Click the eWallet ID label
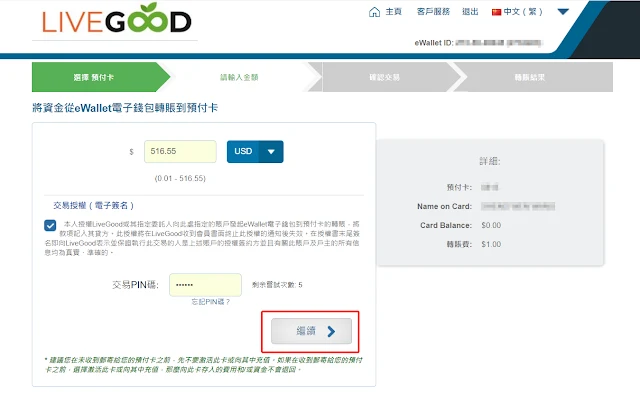Screen dimensions: 640x394 coord(434,43)
